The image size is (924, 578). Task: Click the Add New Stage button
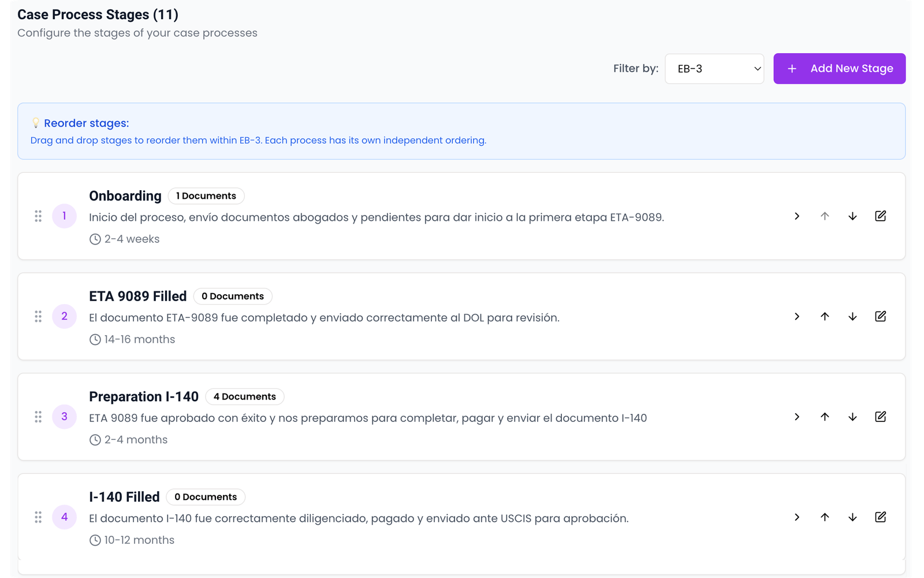[839, 69]
